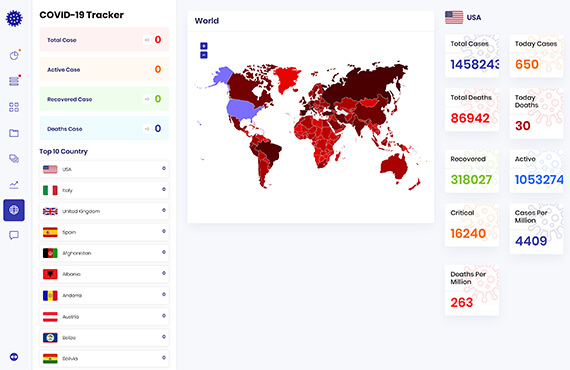This screenshot has height=370, width=570.
Task: Click the Albania flag icon
Action: [x=50, y=274]
